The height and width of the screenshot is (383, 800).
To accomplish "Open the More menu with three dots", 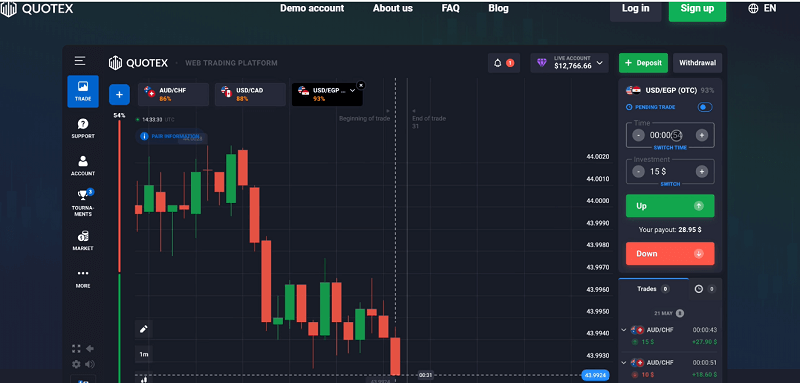I will [x=83, y=278].
